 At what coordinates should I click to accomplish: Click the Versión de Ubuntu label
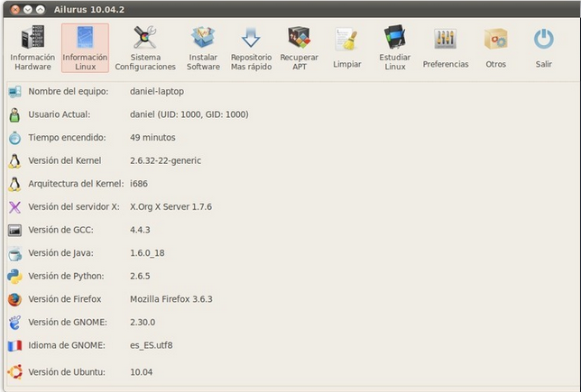67,372
